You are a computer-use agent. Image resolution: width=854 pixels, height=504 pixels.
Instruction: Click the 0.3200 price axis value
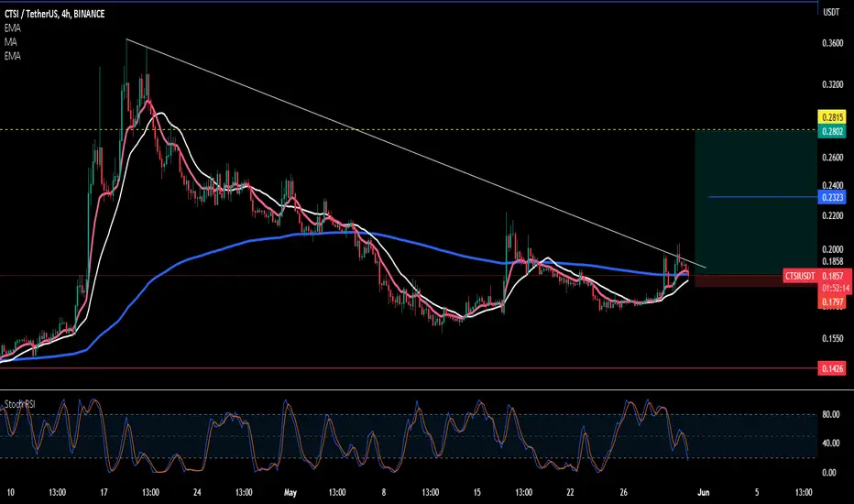[x=832, y=84]
